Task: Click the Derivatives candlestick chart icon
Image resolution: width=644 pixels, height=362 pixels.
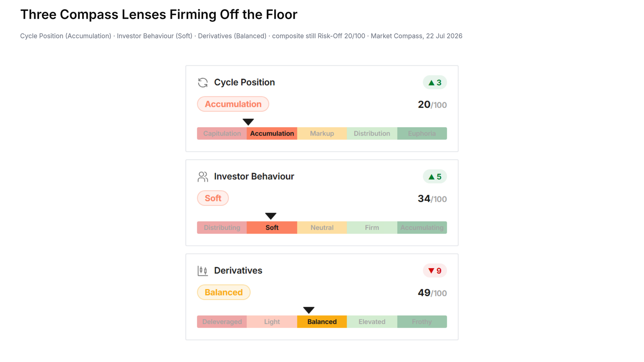Action: pyautogui.click(x=203, y=271)
